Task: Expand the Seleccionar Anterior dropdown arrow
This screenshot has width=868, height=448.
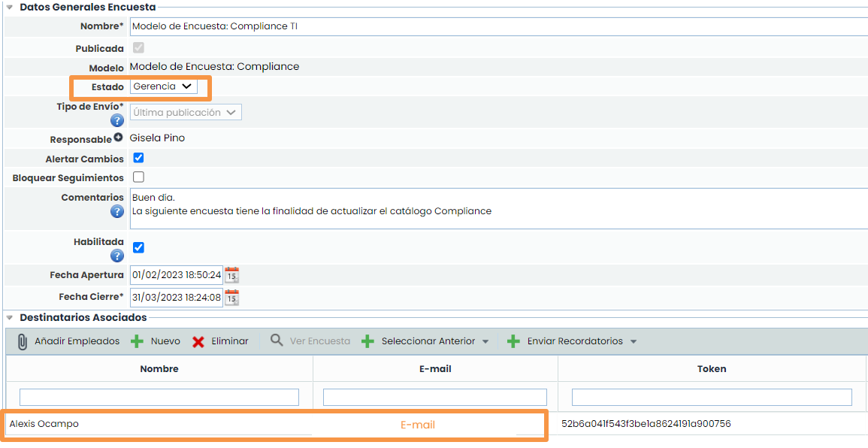Action: pos(485,342)
